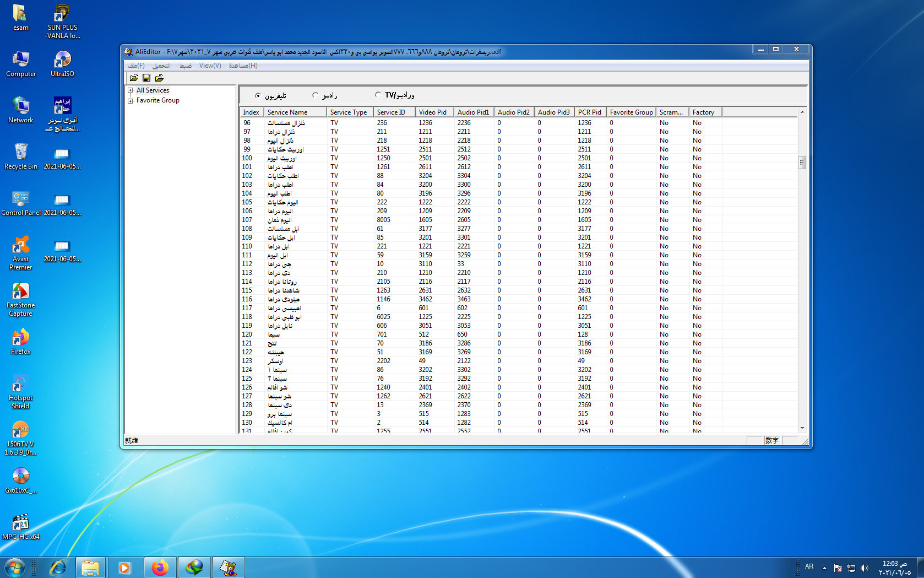The height and width of the screenshot is (578, 924).
Task: Open the مساعدة(H) menu
Action: coord(243,66)
